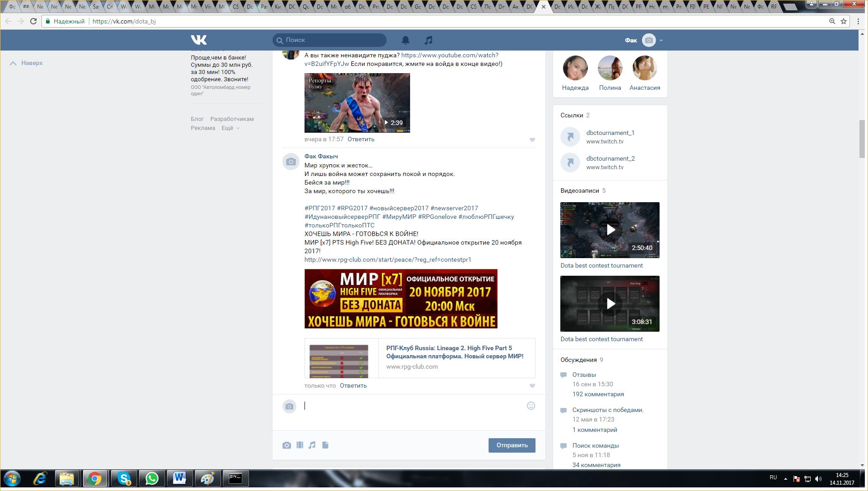The image size is (868, 491).
Task: Open the music player note icon
Action: coord(429,40)
